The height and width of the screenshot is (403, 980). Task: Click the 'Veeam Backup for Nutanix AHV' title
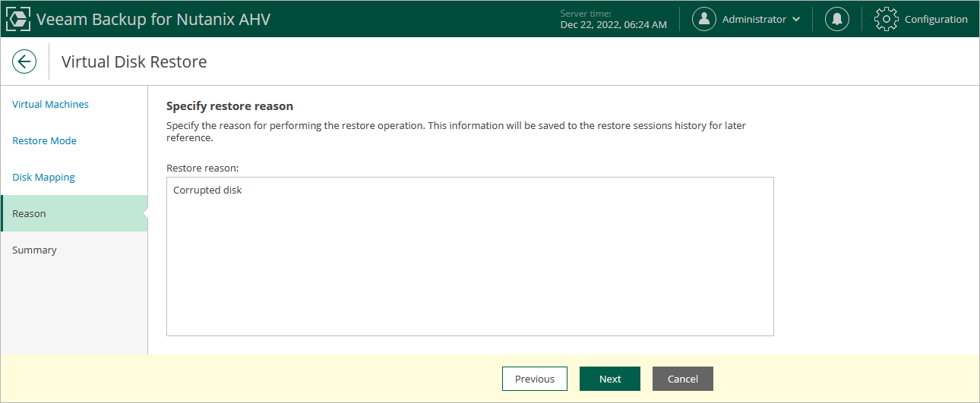coord(153,19)
